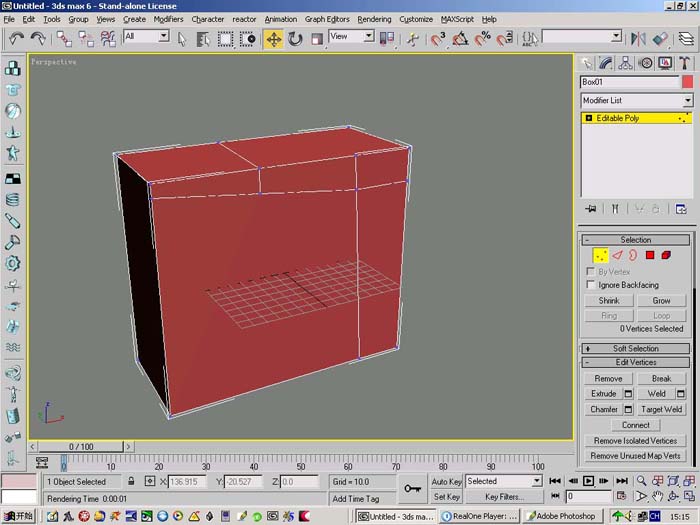700x525 pixels.
Task: Click the Key Filters button
Action: (x=504, y=496)
